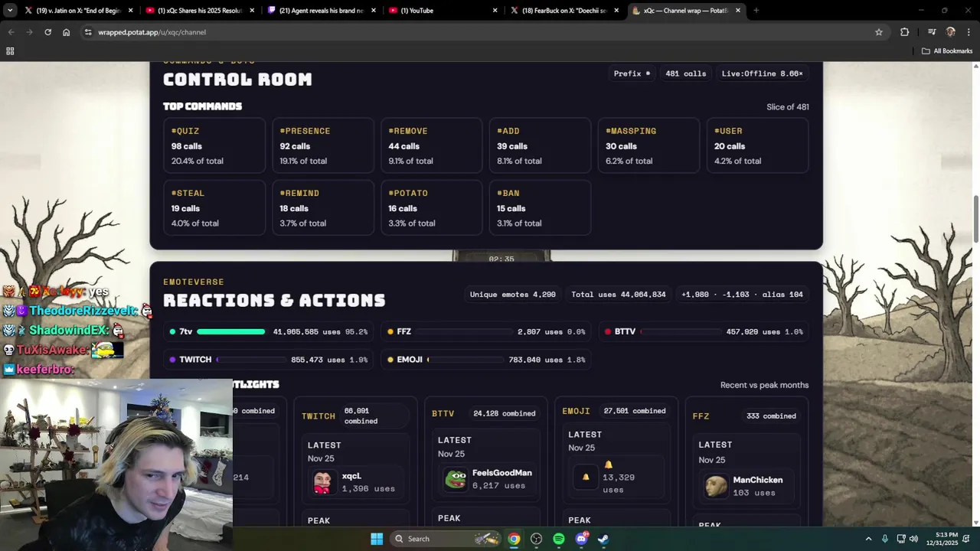Click the 24,128 combined BTTV badge

tap(504, 413)
